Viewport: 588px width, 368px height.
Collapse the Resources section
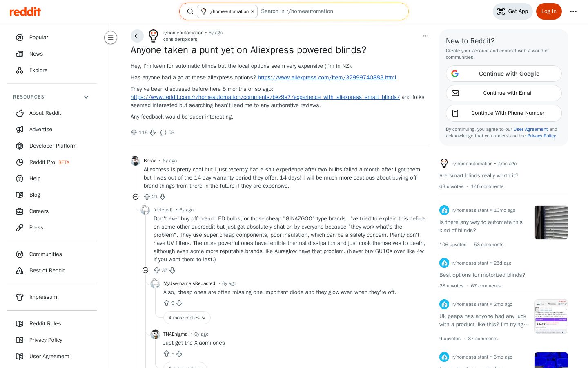(x=86, y=97)
